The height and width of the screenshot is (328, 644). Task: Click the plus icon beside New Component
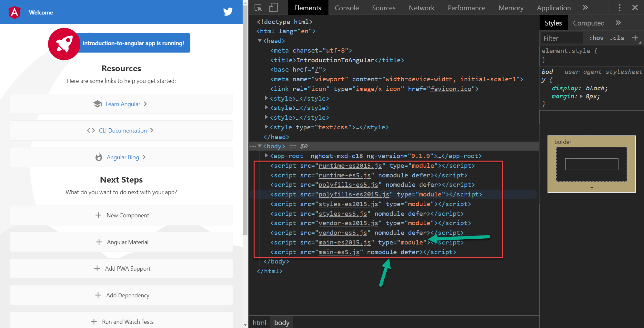click(x=98, y=215)
